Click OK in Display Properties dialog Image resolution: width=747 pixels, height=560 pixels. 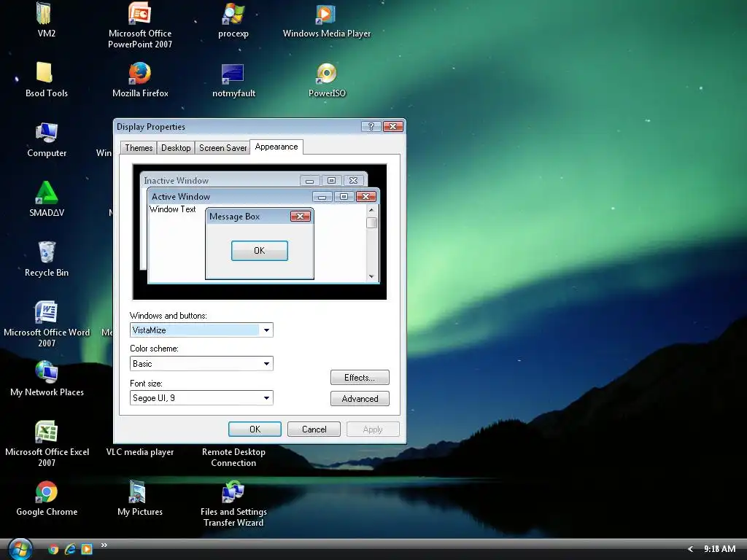tap(255, 429)
